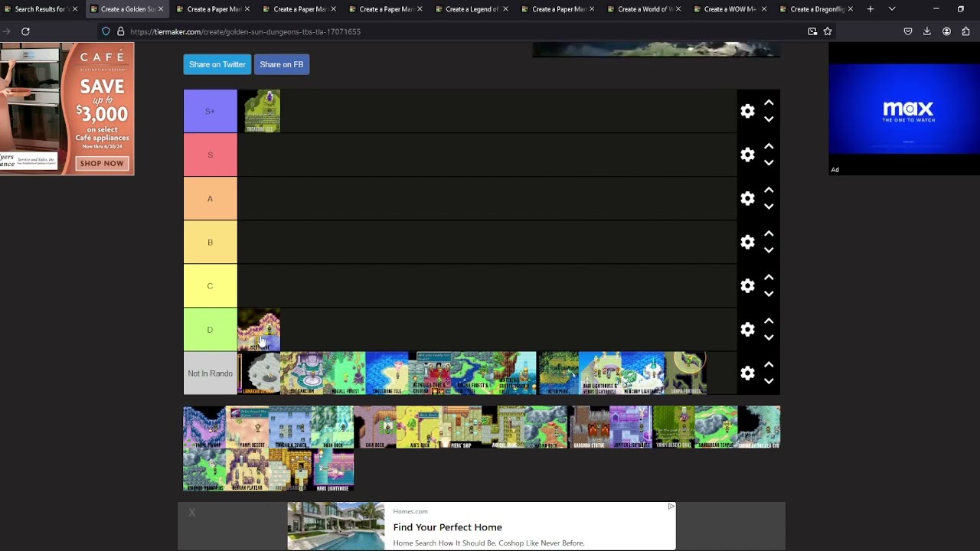Select the Mogall Forest thumbnail
Image resolution: width=980 pixels, height=551 pixels.
tap(345, 373)
